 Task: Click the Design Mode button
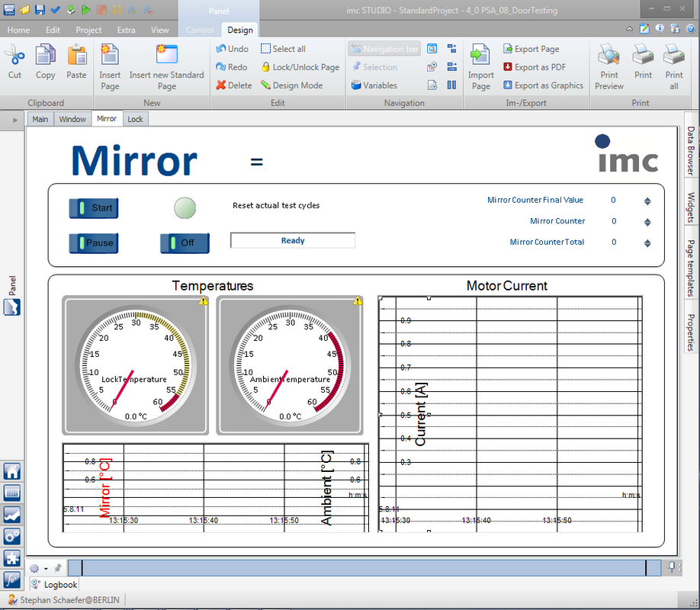pos(291,85)
